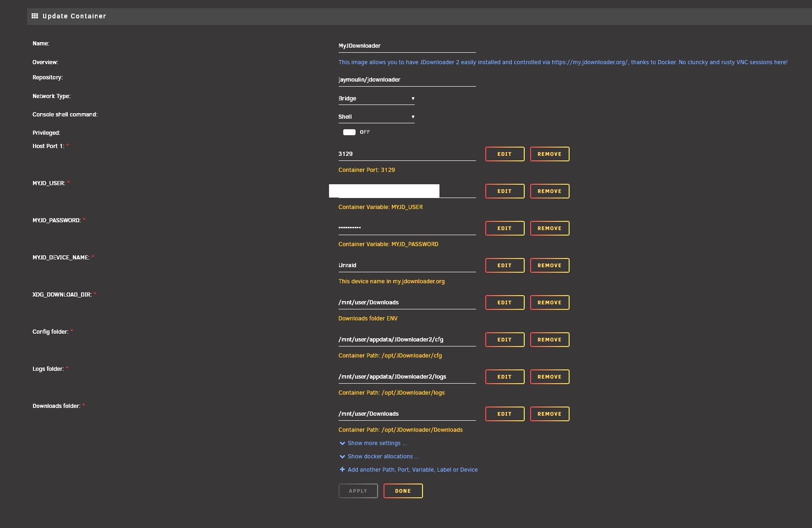Open the Network Type Bridge dropdown
The width and height of the screenshot is (812, 528).
coord(376,99)
